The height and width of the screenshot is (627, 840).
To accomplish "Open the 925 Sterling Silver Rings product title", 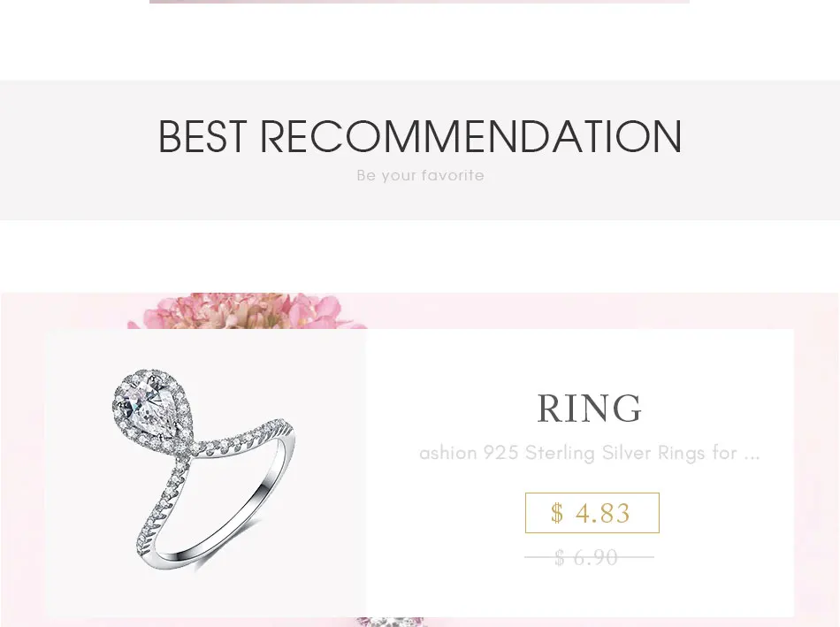I will (x=589, y=453).
